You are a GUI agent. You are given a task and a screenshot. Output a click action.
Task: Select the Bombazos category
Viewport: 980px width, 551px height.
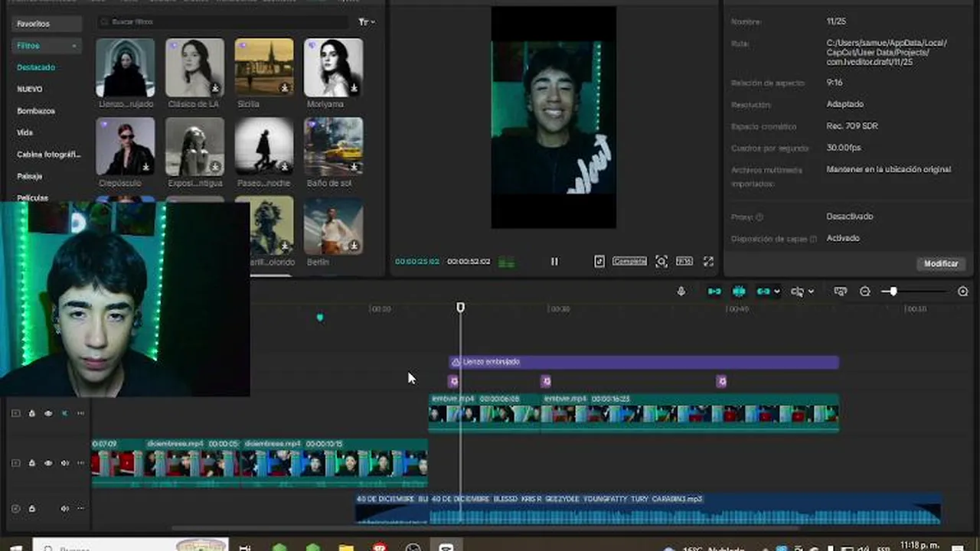click(36, 111)
